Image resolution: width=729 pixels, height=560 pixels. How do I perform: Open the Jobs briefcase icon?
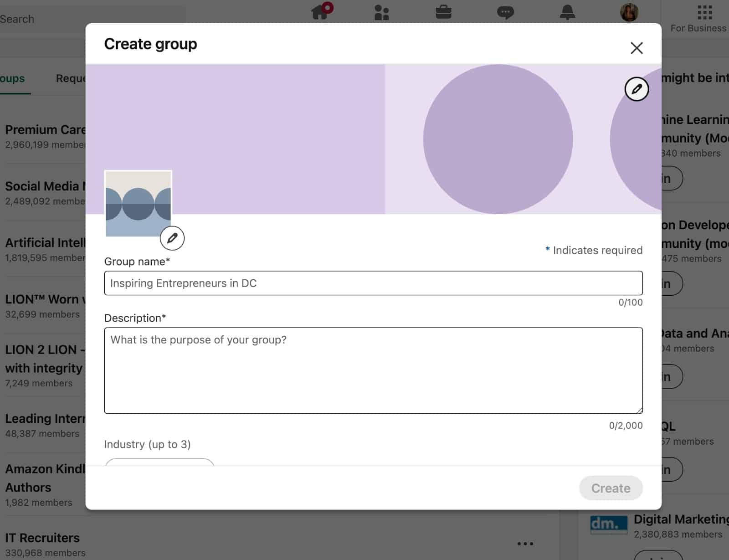click(x=444, y=11)
